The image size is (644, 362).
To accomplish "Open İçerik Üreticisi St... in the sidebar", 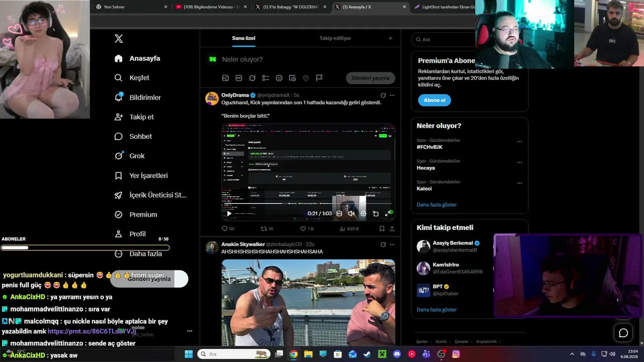I will [x=150, y=195].
